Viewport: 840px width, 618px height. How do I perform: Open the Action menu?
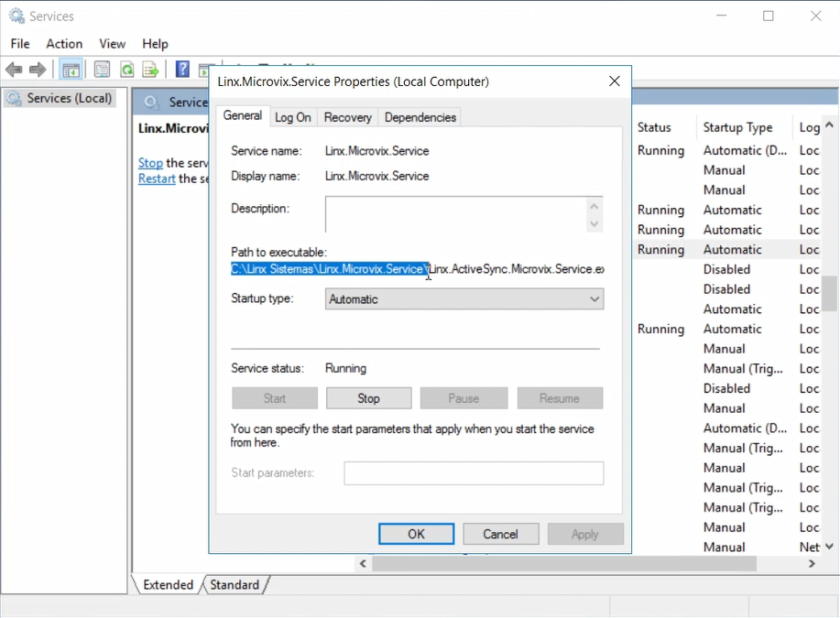point(64,43)
